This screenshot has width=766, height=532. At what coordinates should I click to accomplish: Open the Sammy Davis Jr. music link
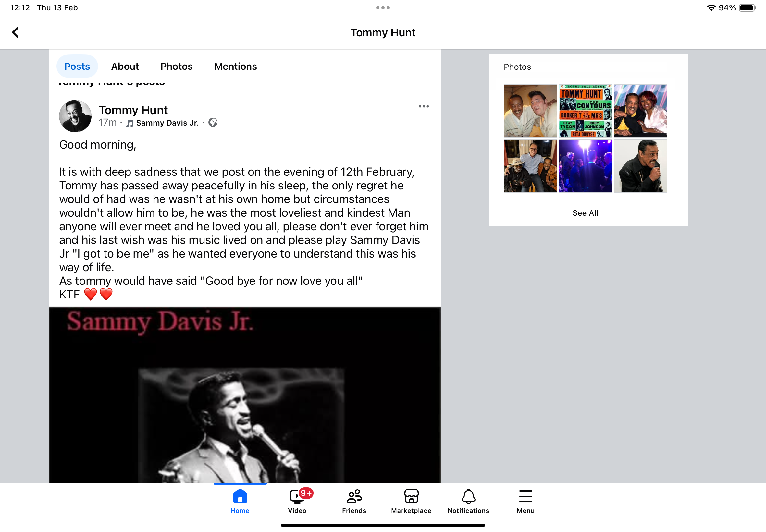167,123
